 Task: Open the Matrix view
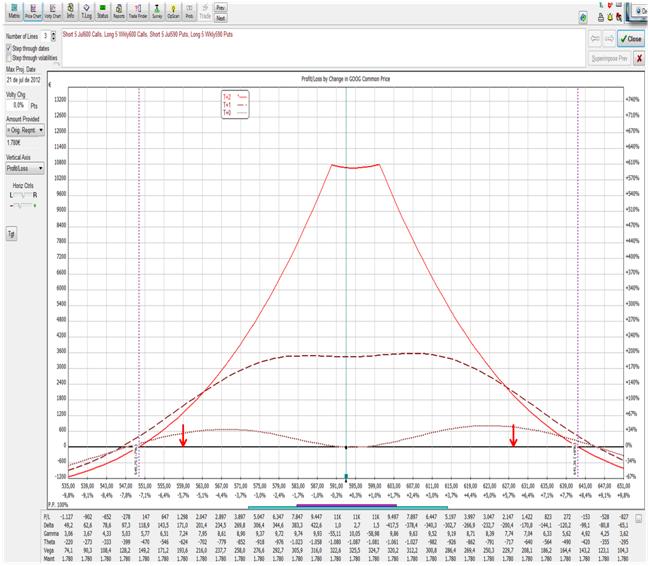coord(11,12)
